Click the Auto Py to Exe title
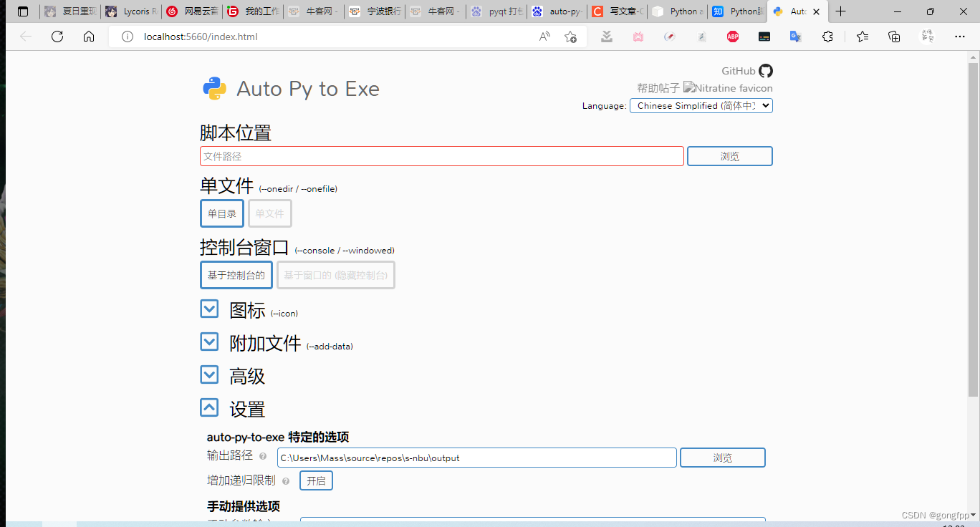The width and height of the screenshot is (980, 527). point(308,89)
